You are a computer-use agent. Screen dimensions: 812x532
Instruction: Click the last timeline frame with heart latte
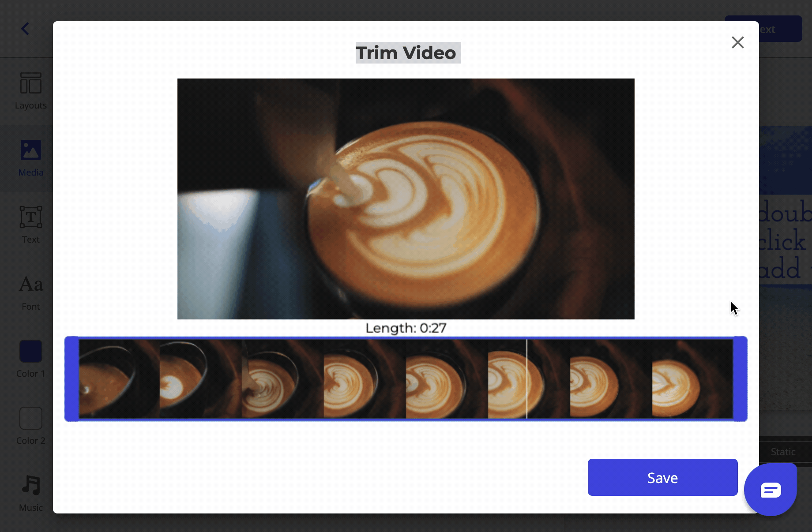[x=692, y=379]
